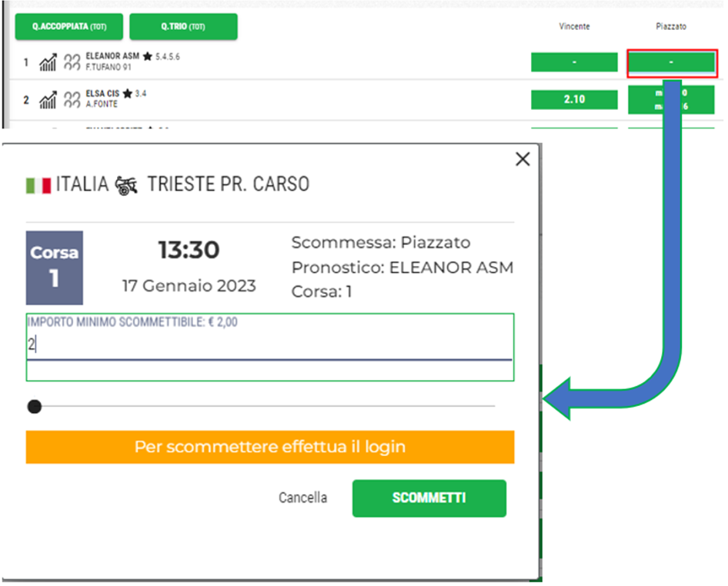
Task: Click the star icon next to Eleanor ASM
Action: (147, 57)
